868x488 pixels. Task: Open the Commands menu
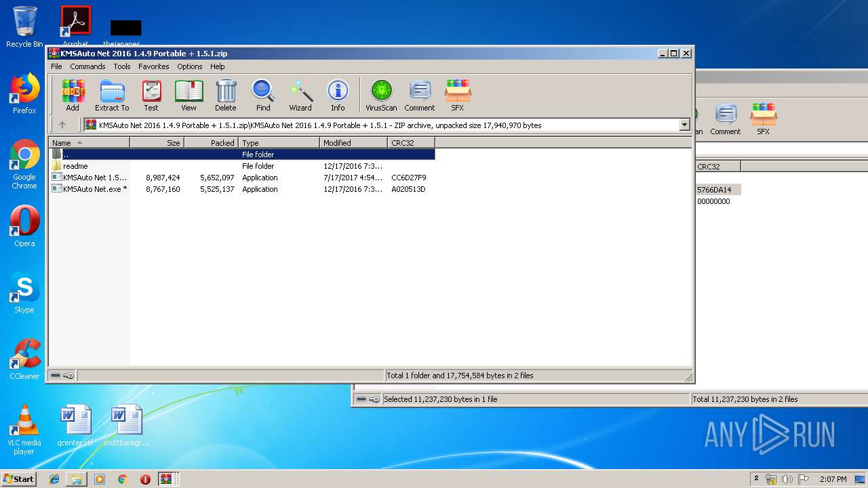point(87,66)
